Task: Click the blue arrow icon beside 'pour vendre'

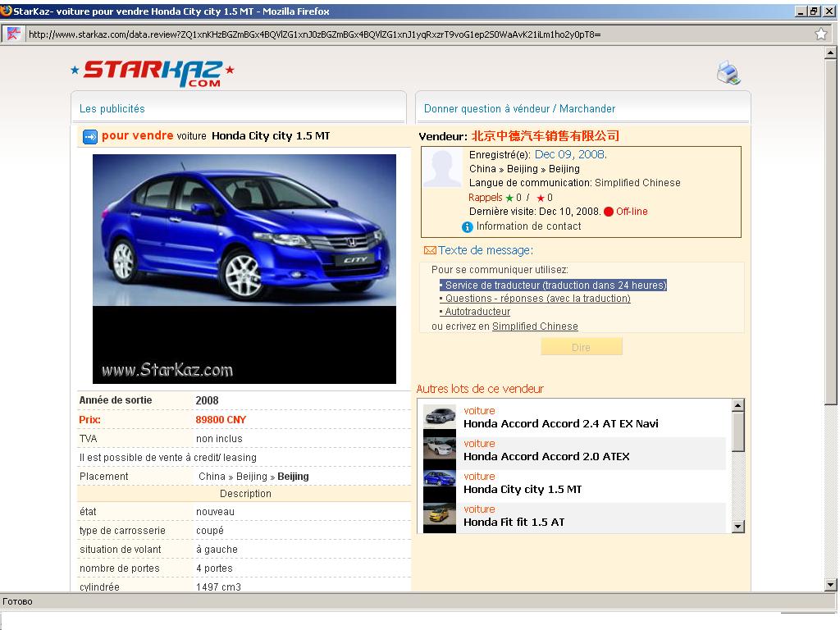Action: (x=90, y=137)
